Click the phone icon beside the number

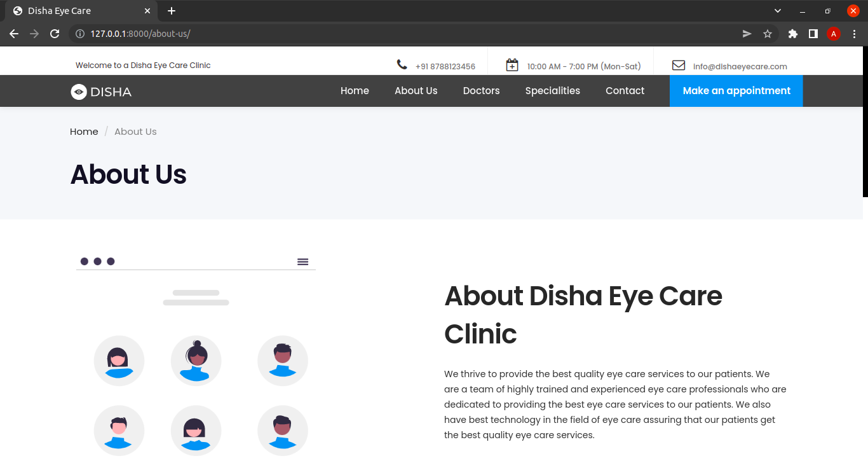(x=402, y=64)
